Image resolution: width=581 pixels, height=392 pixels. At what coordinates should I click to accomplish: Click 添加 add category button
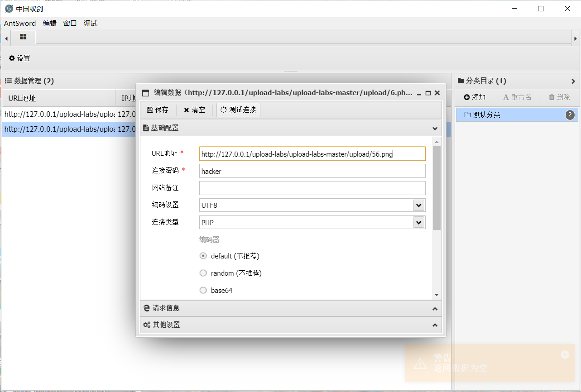tap(475, 97)
